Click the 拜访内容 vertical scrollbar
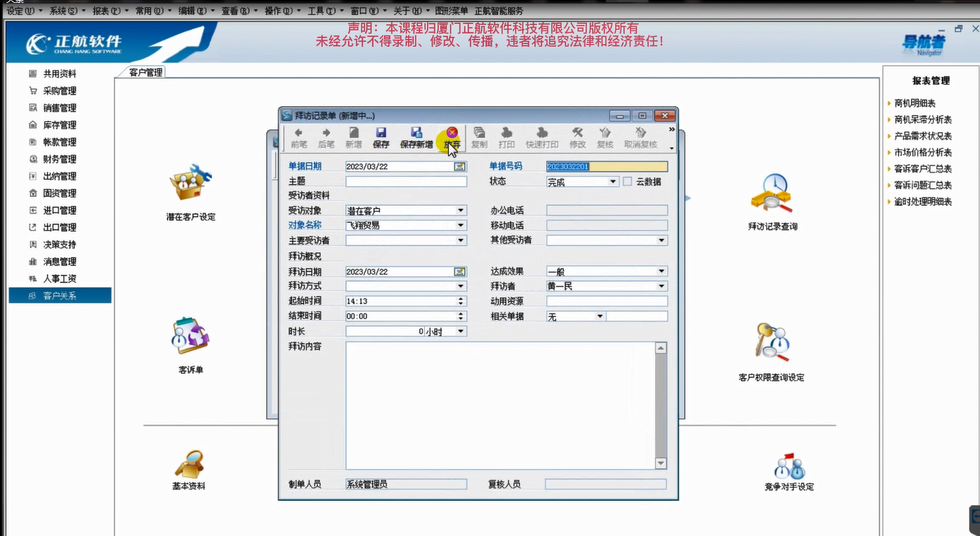 (x=661, y=405)
